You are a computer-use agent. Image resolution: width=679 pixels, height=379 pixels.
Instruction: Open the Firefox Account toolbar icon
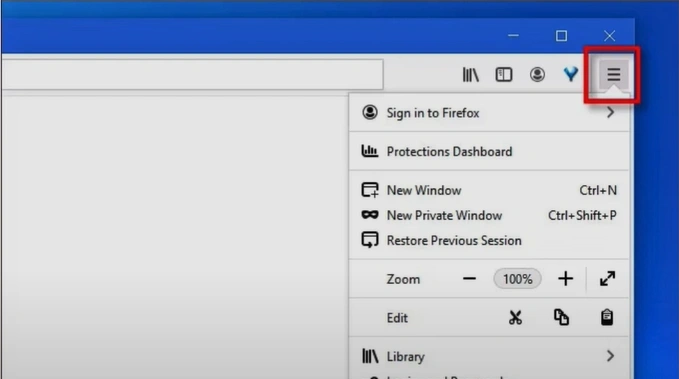pos(537,75)
